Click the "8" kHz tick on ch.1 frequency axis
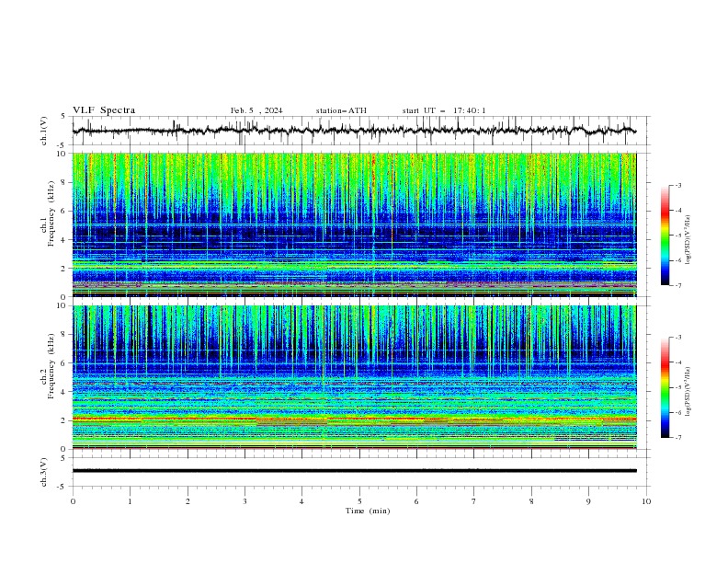Viewport: 728px width, 563px height. 64,182
